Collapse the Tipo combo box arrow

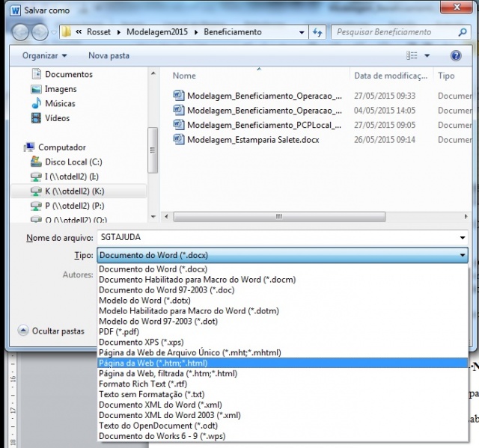click(x=463, y=255)
